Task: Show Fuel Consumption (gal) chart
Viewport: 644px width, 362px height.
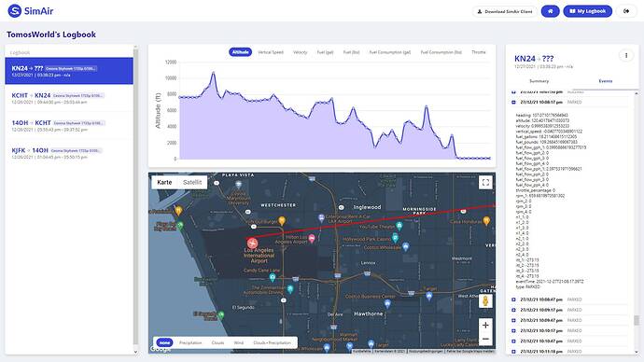Action: point(390,52)
